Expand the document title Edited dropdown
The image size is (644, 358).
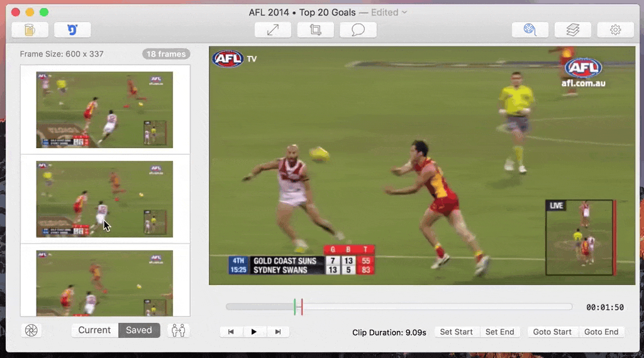coord(404,13)
